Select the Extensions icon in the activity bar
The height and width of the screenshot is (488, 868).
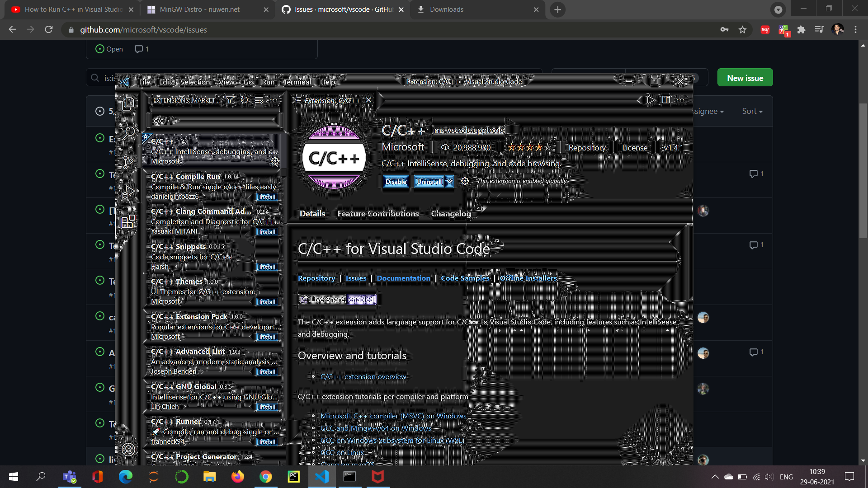pos(128,221)
